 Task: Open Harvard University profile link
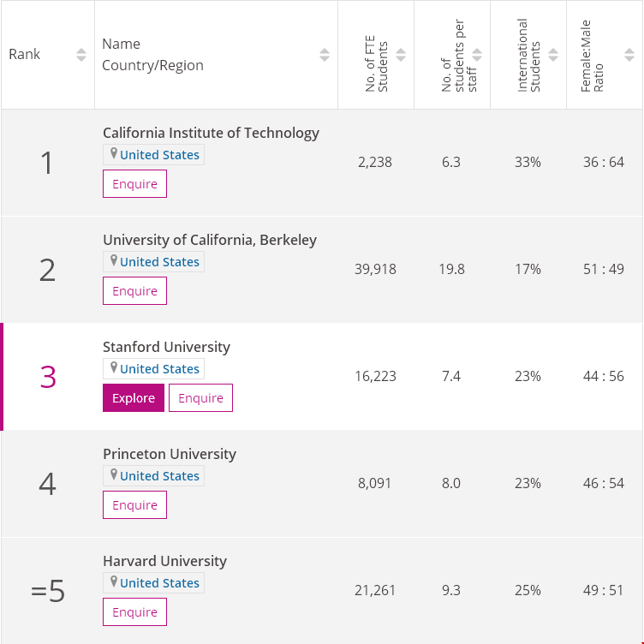click(164, 561)
